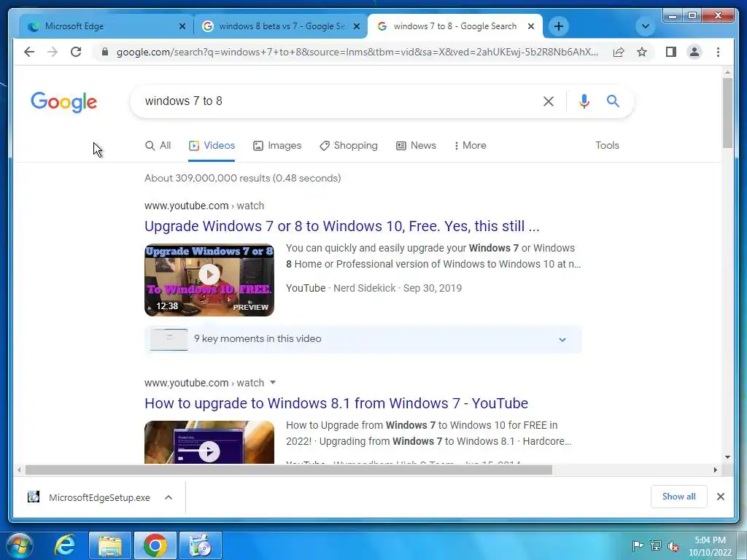Image resolution: width=747 pixels, height=560 pixels.
Task: Open the More filters menu
Action: coord(471,145)
